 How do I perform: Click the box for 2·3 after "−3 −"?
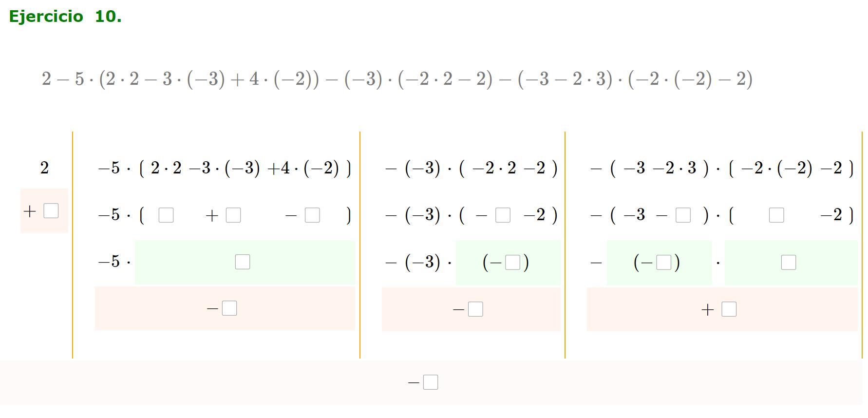[x=683, y=215]
